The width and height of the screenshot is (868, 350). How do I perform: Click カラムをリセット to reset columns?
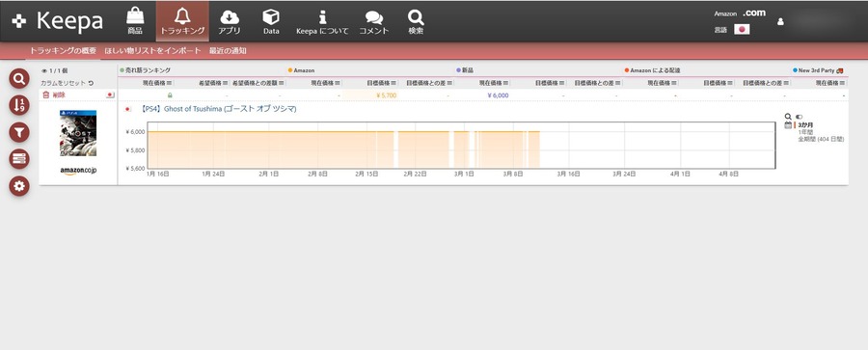67,83
